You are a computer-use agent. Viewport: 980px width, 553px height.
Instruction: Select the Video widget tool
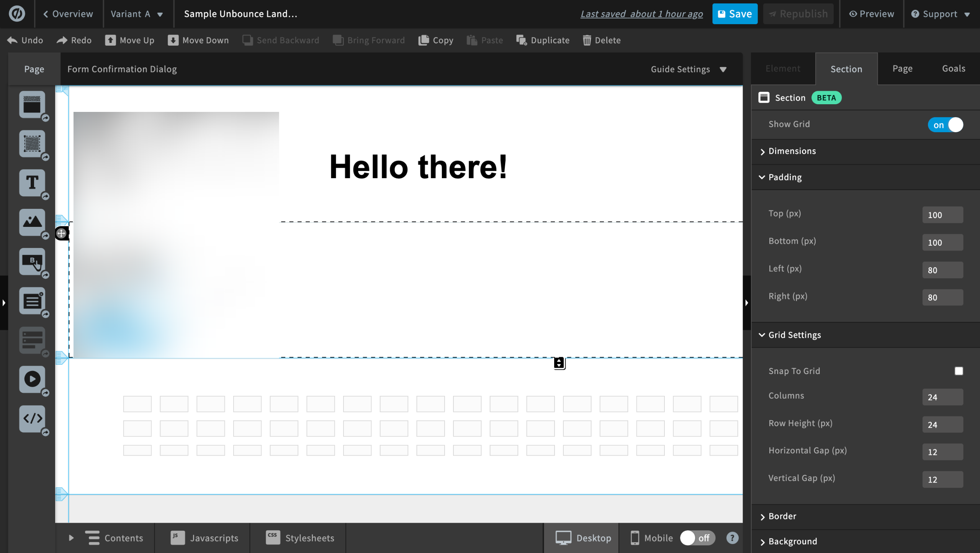coord(32,379)
